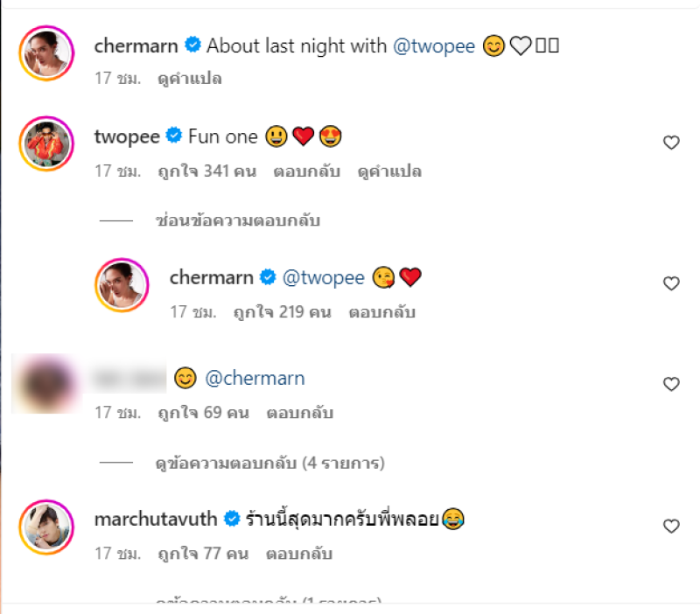Reply to twopee's comment
Image resolution: width=700 pixels, height=614 pixels.
point(307,171)
